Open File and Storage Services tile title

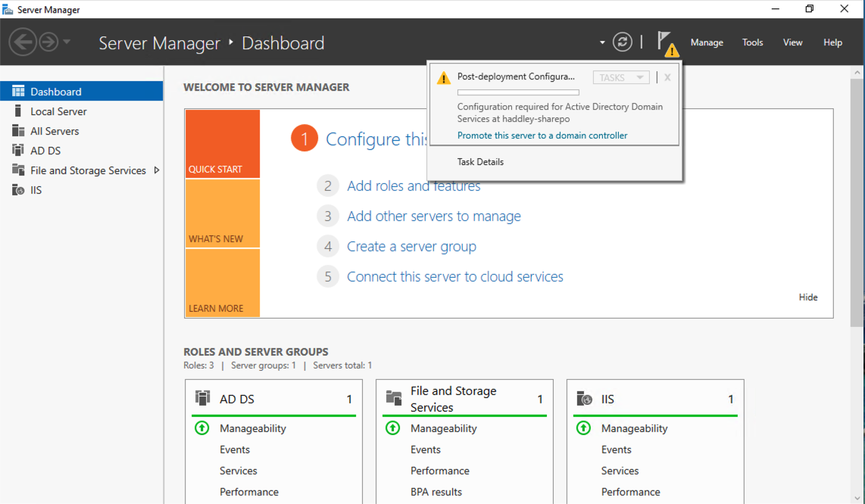point(454,399)
